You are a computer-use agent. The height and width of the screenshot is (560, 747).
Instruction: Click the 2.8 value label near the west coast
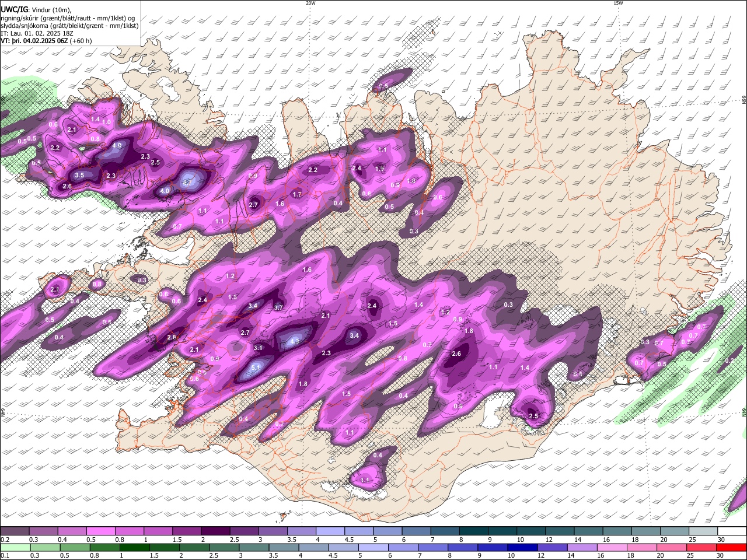coord(172,337)
